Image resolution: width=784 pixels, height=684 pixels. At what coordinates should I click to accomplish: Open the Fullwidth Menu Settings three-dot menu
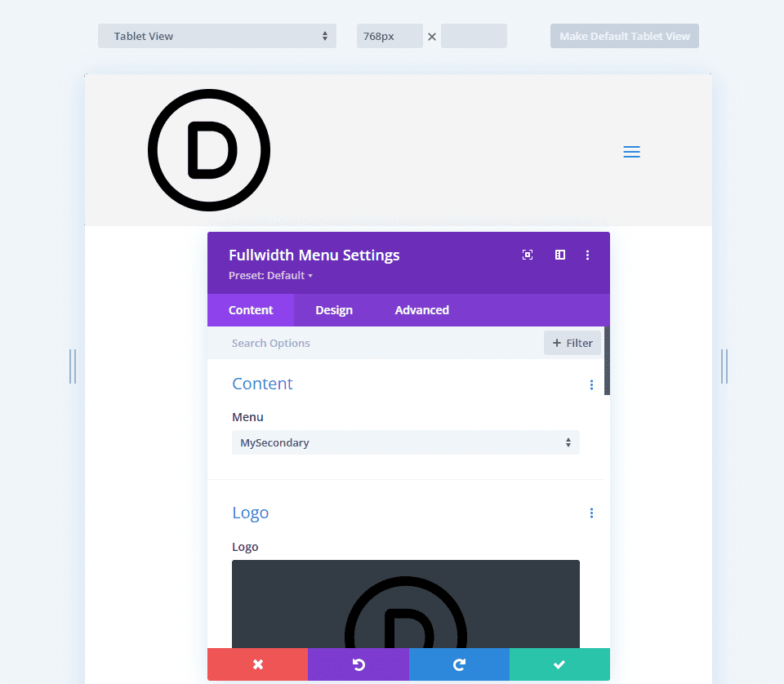pyautogui.click(x=587, y=255)
